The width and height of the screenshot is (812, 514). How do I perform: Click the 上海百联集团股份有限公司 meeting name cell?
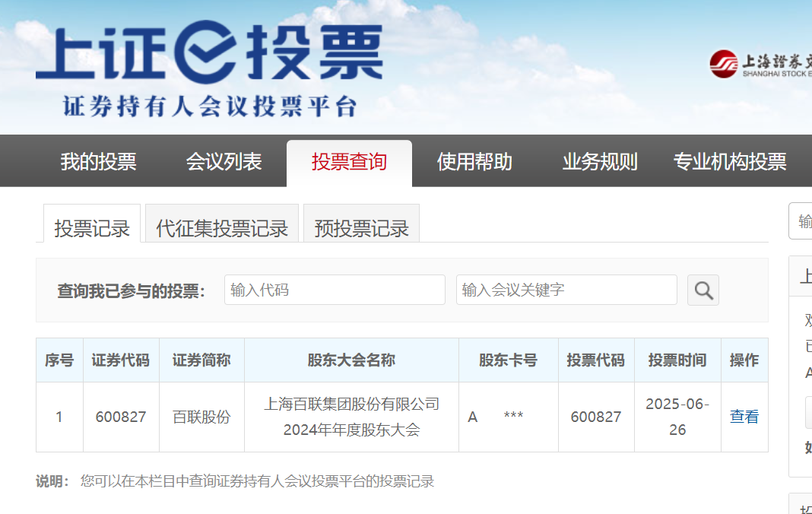(x=351, y=417)
